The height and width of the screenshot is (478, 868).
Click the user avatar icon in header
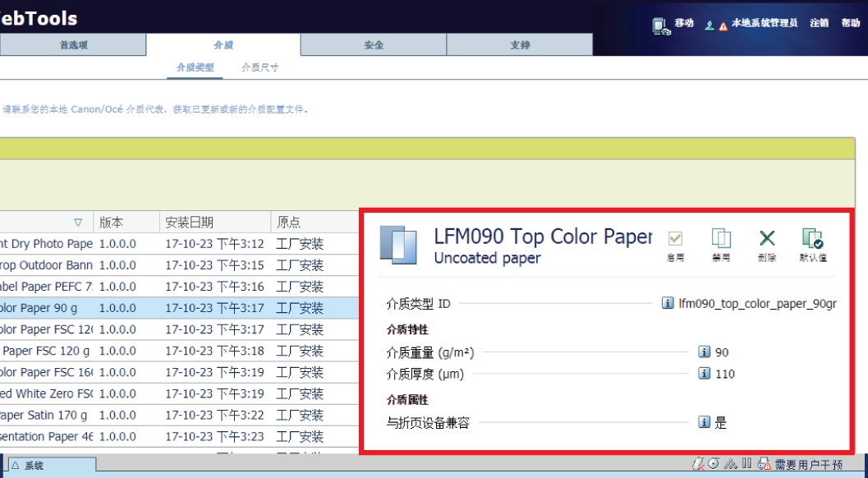point(710,25)
